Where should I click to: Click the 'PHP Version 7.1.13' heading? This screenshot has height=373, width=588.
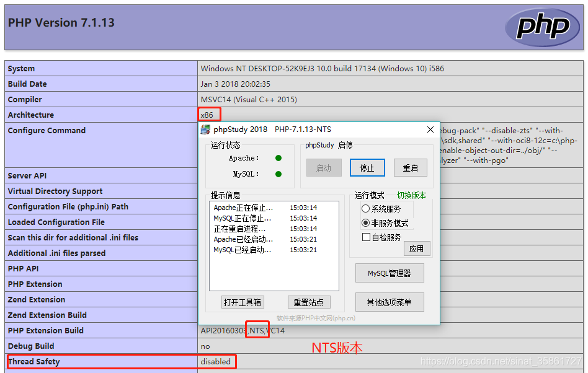pos(61,23)
